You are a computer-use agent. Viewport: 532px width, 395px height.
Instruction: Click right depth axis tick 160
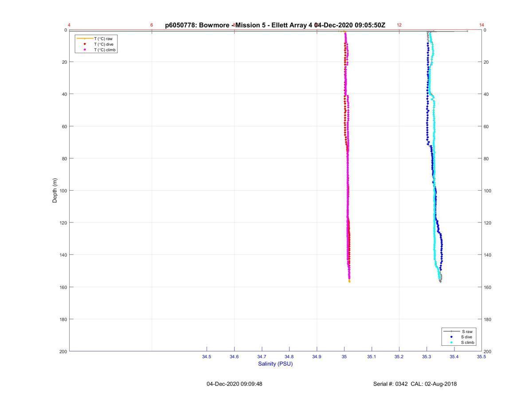(488, 287)
